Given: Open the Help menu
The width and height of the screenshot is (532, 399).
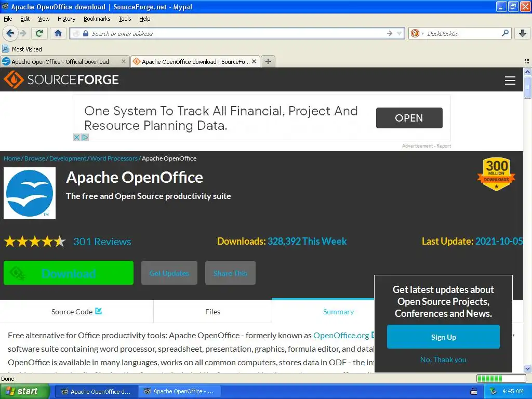Looking at the screenshot, I should click(x=144, y=19).
